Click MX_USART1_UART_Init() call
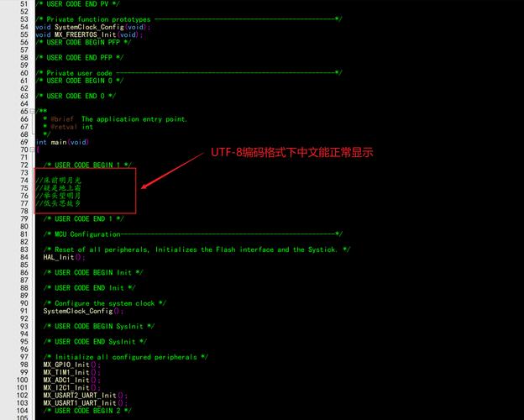The height and width of the screenshot is (420, 524). coord(85,403)
